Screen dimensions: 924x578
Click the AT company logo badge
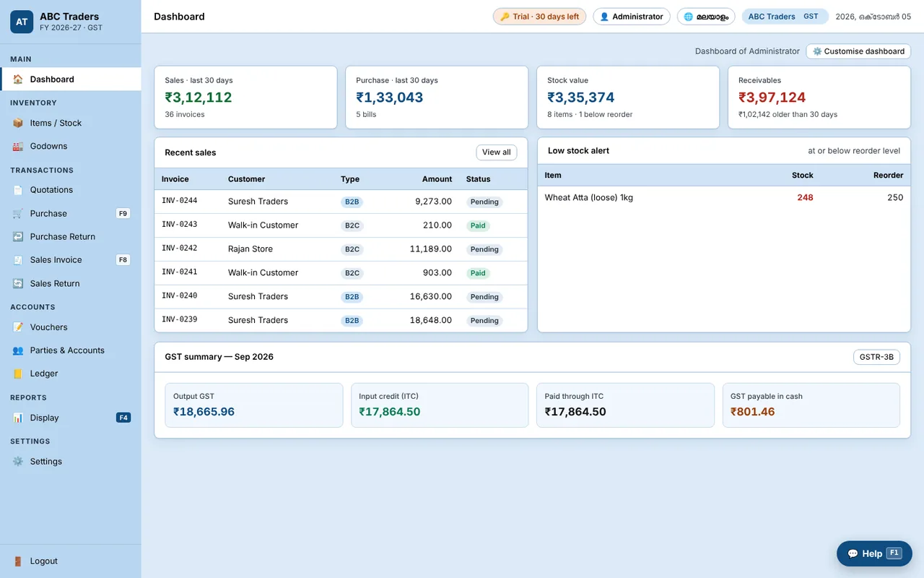tap(22, 22)
